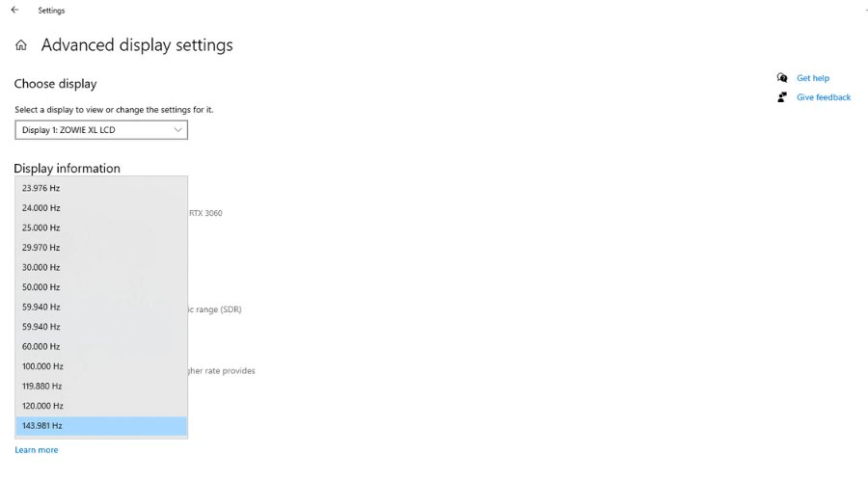
Task: Select the highlighted 143.981 Hz option
Action: click(101, 426)
